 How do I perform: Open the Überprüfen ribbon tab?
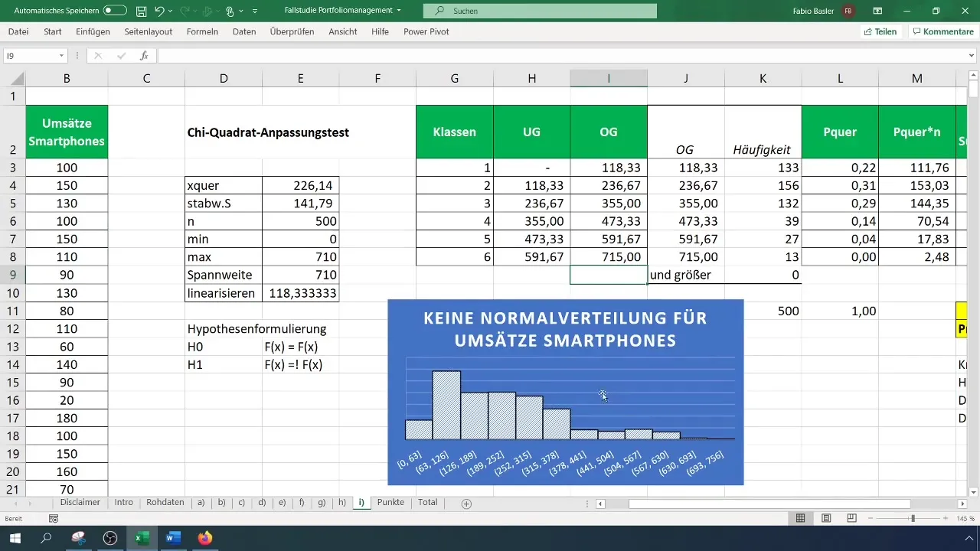point(293,31)
